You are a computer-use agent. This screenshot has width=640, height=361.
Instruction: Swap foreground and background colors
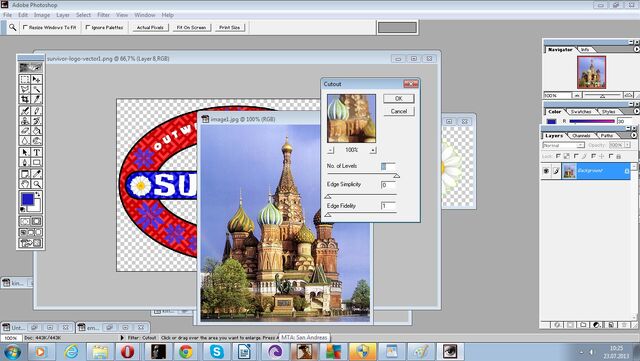point(38,194)
